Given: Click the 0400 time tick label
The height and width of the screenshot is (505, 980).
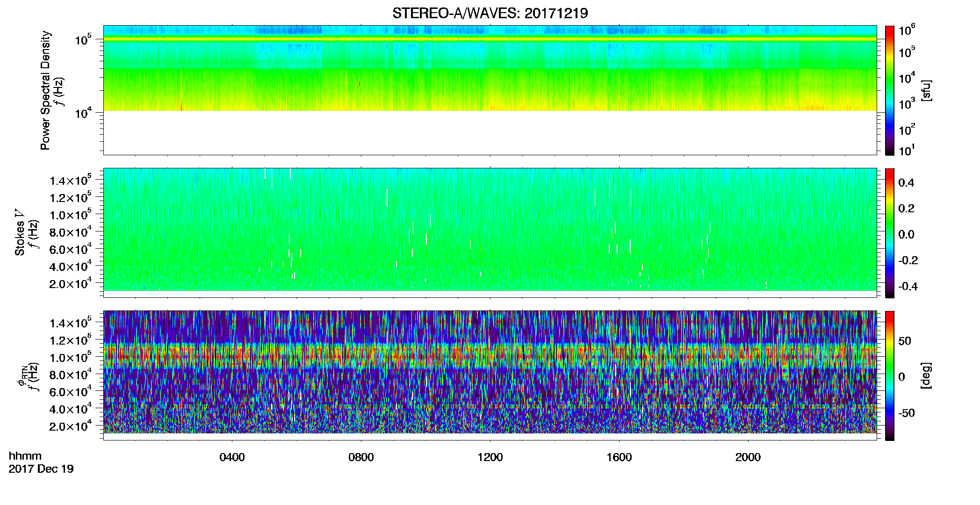Looking at the screenshot, I should (x=232, y=457).
